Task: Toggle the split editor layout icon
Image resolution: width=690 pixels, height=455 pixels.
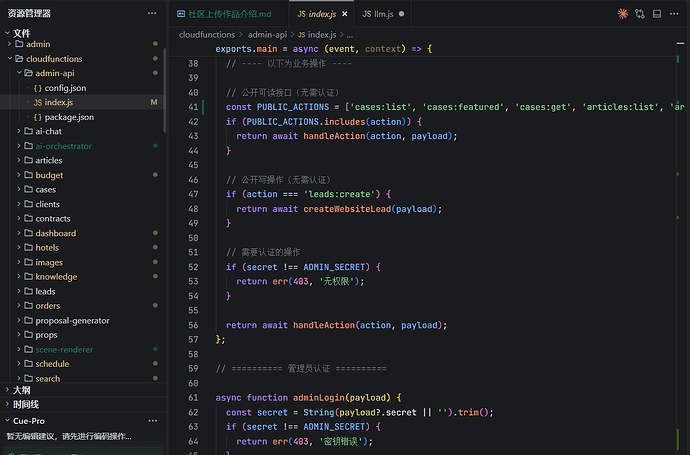Action: (x=657, y=14)
